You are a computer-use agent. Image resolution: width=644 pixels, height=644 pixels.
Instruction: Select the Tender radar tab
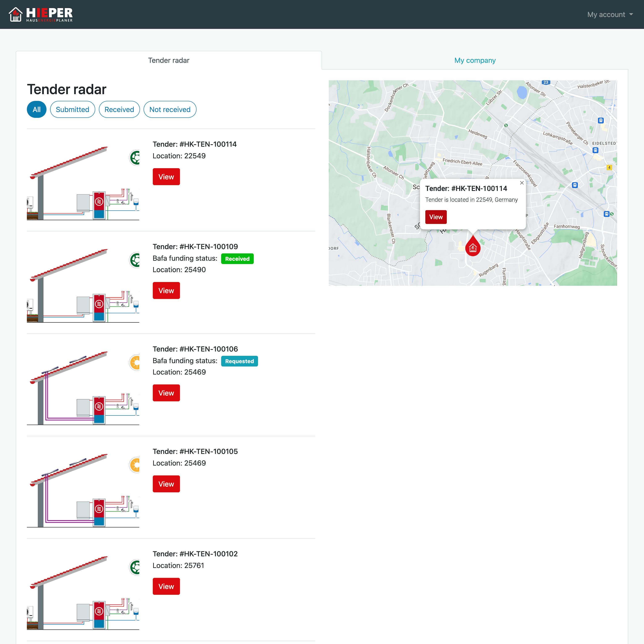point(169,60)
